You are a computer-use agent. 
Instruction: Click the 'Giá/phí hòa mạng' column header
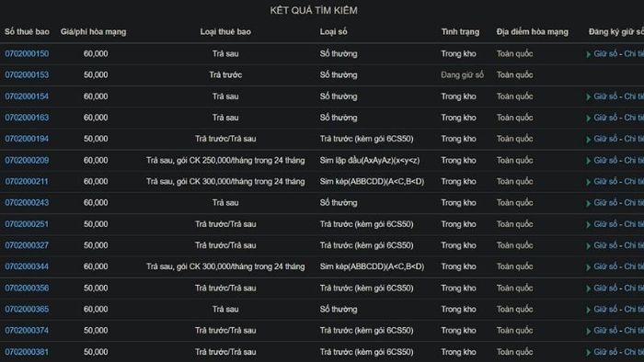pos(93,31)
